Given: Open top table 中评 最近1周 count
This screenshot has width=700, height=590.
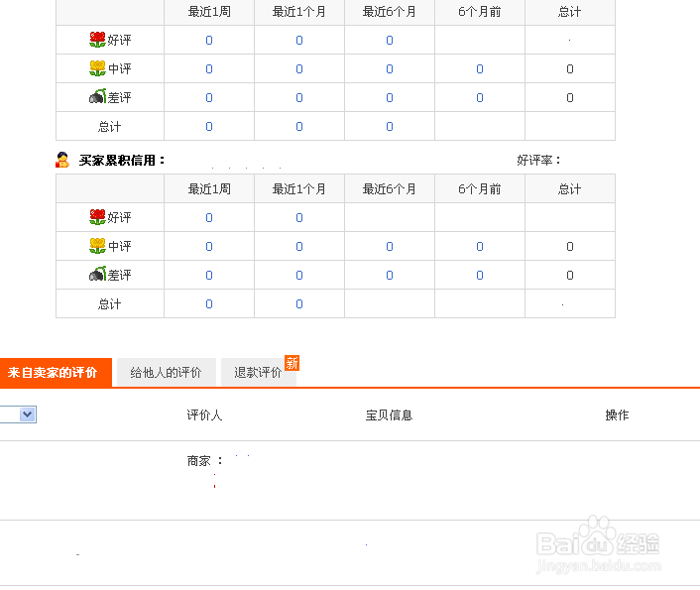Looking at the screenshot, I should click(x=209, y=68).
